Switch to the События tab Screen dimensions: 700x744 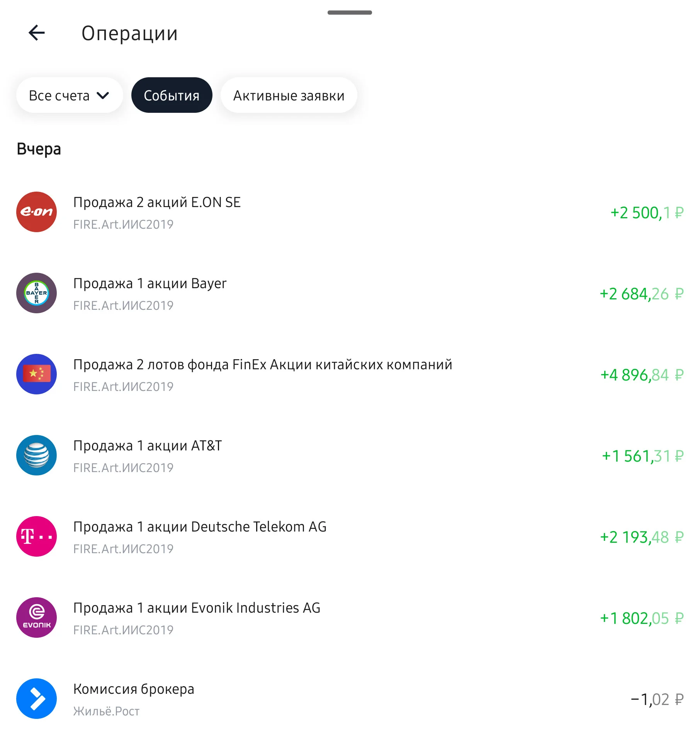(x=172, y=95)
